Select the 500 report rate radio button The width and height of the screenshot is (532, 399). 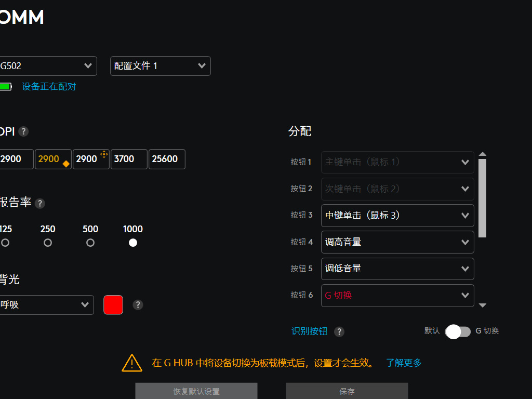(90, 243)
